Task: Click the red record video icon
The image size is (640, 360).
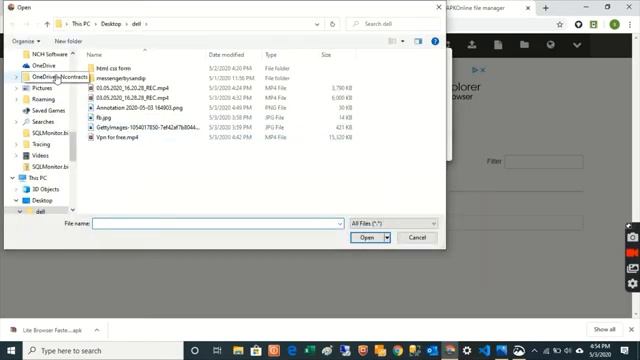Action: [x=632, y=253]
